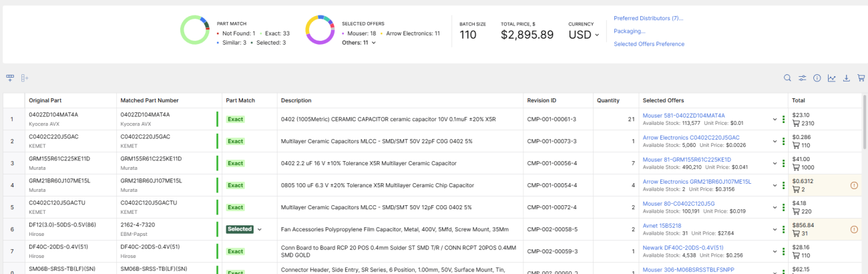The width and height of the screenshot is (868, 274).
Task: Click Arrow Electronics: 11 legend entry
Action: (410, 33)
